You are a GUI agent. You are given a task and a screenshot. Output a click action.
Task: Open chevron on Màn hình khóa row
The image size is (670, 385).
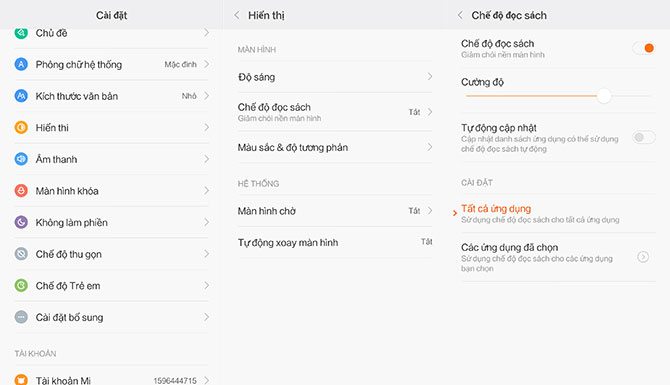[206, 191]
